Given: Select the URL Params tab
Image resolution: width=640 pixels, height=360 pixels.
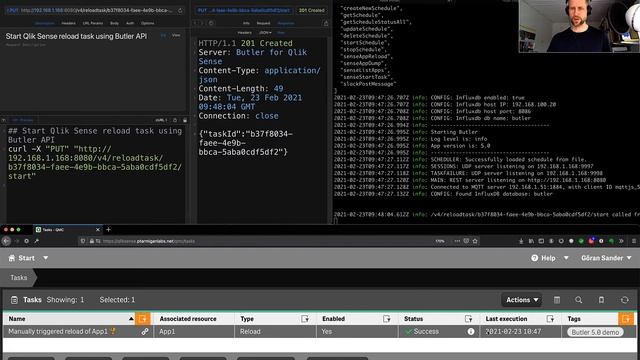Looking at the screenshot, I should (x=93, y=23).
